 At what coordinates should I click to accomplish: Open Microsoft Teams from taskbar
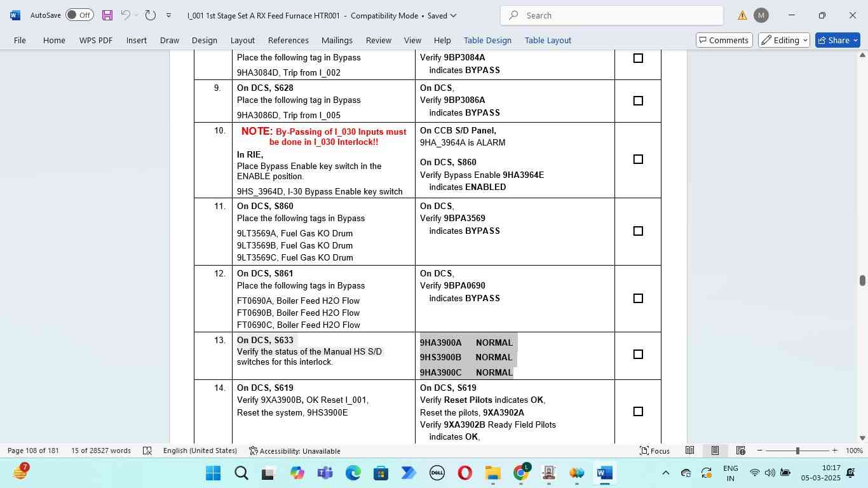pyautogui.click(x=325, y=473)
